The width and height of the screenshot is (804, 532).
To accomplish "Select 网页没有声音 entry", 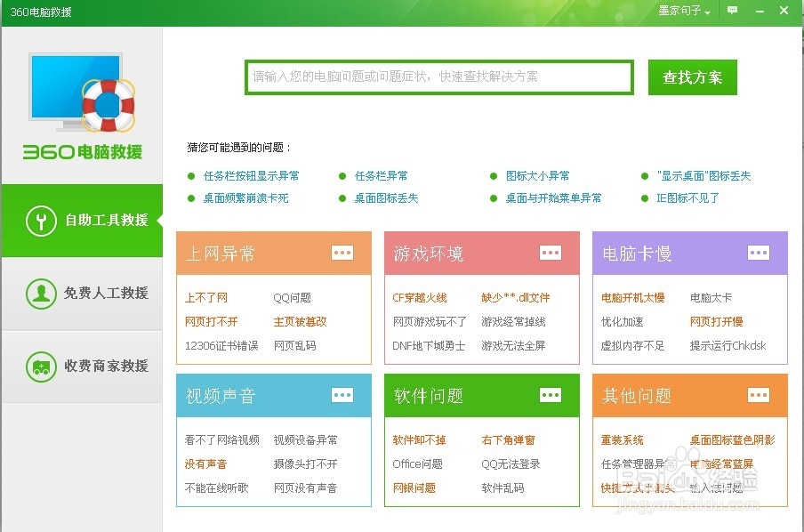I will pyautogui.click(x=306, y=488).
